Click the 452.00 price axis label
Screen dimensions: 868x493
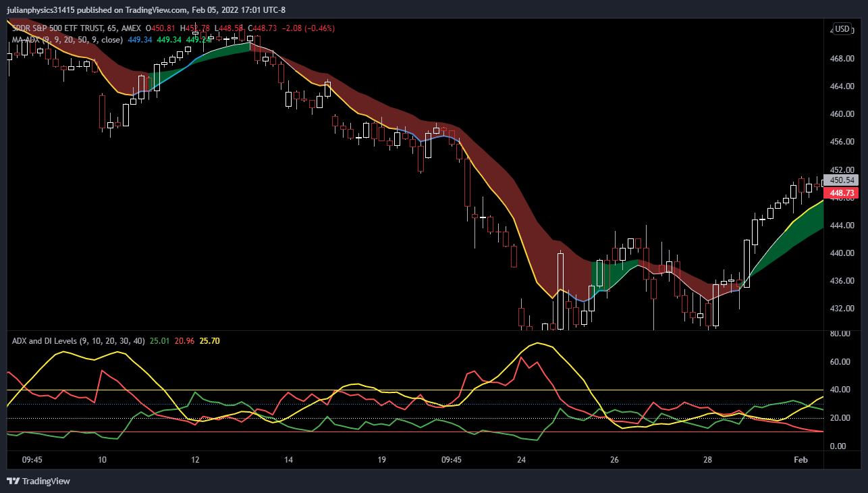(x=842, y=170)
